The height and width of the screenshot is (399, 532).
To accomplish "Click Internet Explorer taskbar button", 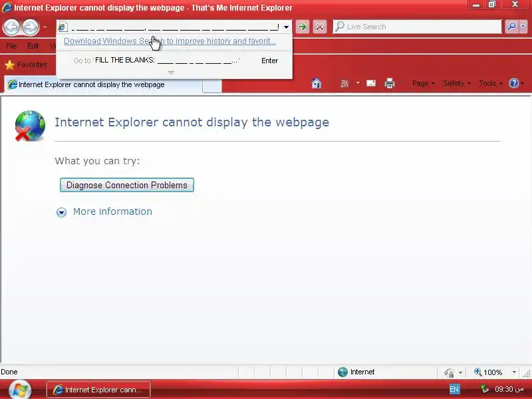I will click(98, 390).
